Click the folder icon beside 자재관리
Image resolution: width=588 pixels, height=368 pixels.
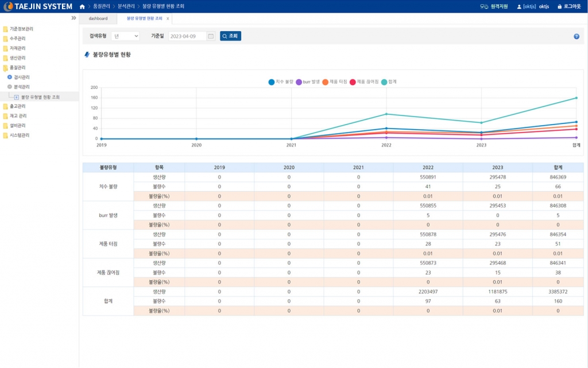pos(5,48)
